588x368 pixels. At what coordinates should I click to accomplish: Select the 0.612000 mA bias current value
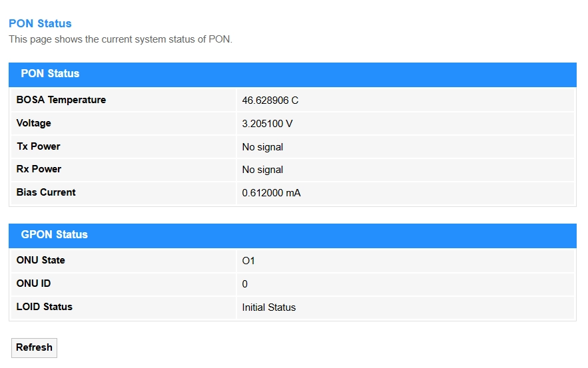(272, 193)
